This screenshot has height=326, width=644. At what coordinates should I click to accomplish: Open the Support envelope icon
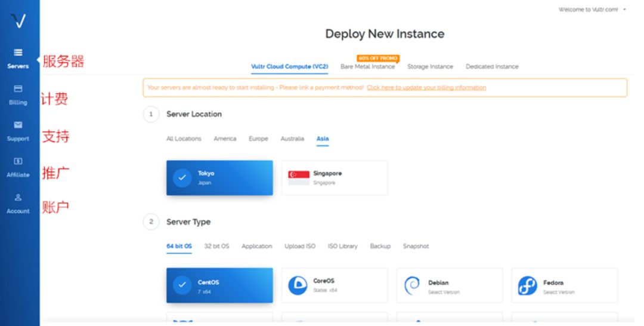[18, 125]
